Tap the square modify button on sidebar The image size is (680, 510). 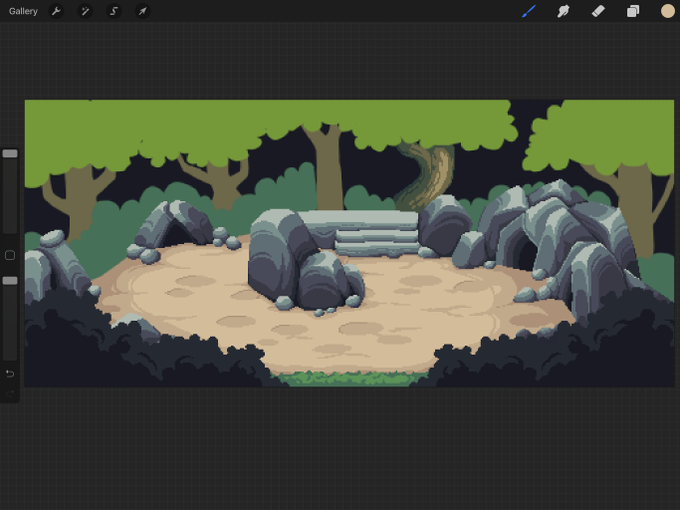click(10, 255)
